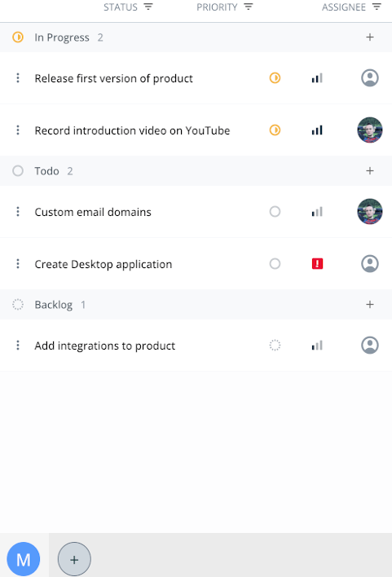The image size is (392, 577).
Task: Click the round plus button beside the M avatar
Action: [74, 559]
